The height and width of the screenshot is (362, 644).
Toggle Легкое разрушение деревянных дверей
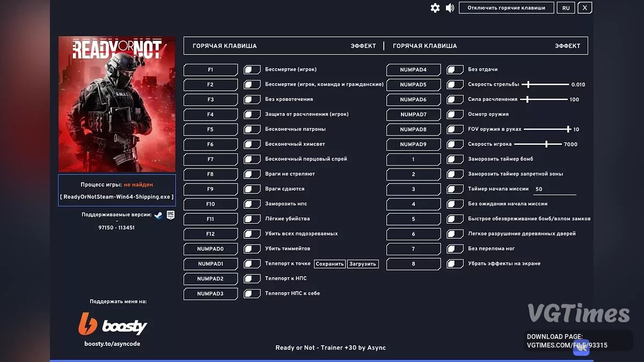455,234
